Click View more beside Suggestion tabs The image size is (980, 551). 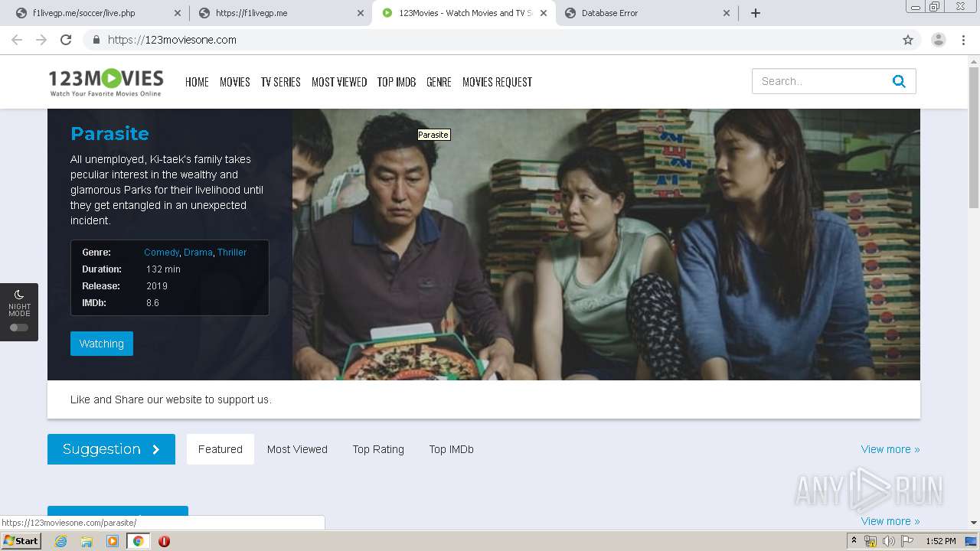(890, 449)
